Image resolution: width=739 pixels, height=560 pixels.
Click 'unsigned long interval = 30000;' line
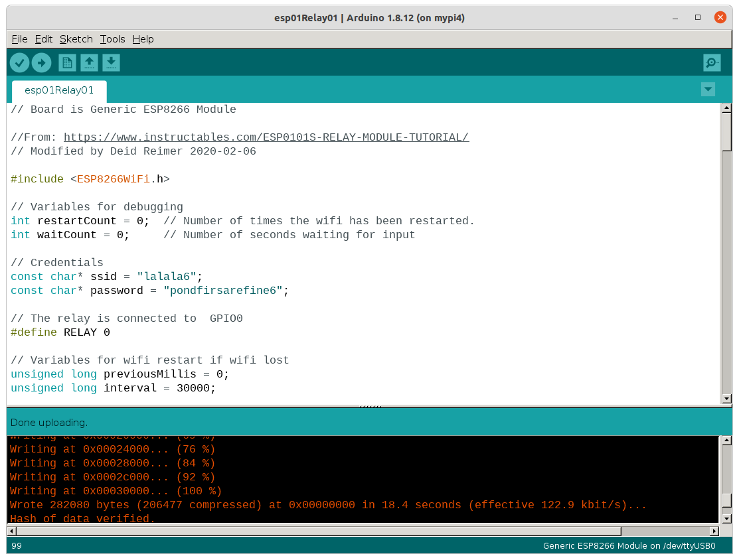(x=113, y=387)
